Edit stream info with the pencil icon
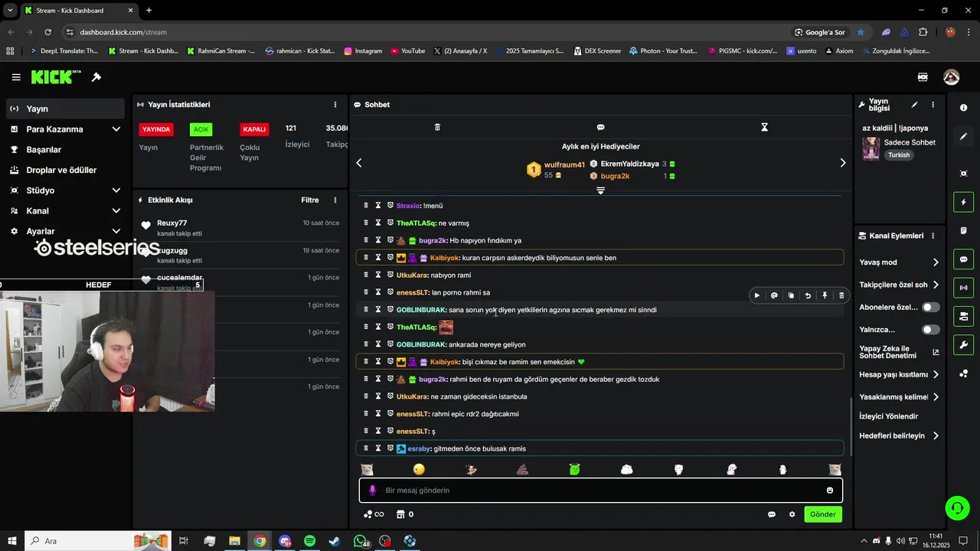 pos(914,105)
